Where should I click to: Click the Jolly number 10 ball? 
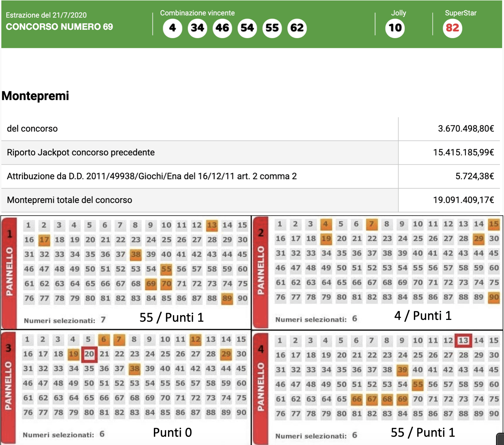(395, 28)
